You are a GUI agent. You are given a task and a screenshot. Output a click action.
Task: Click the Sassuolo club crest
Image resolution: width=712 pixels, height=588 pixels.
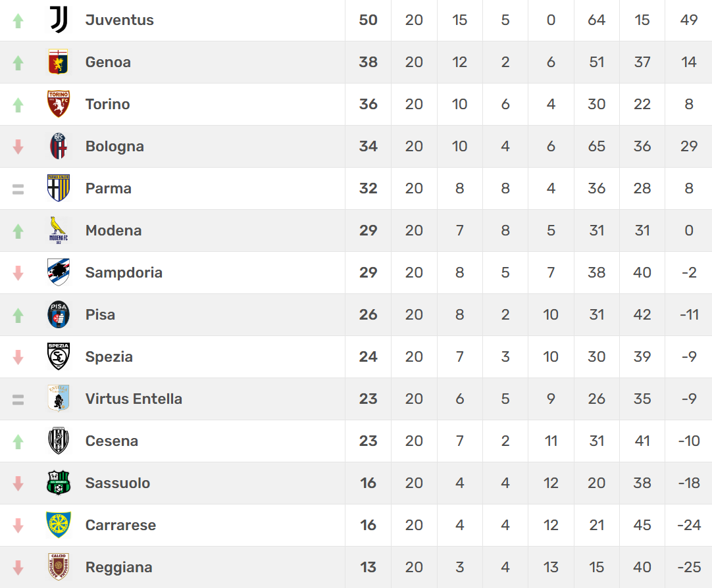pos(59,483)
